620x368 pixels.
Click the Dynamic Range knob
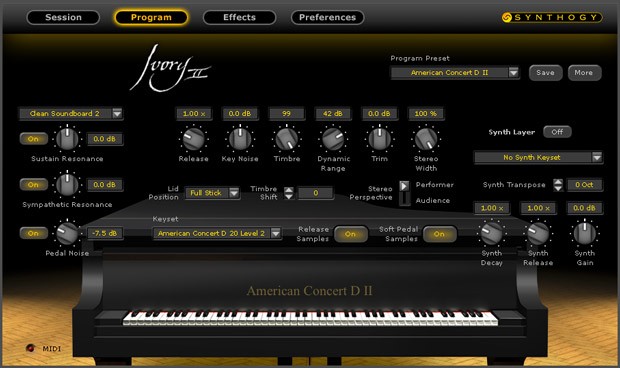click(333, 139)
